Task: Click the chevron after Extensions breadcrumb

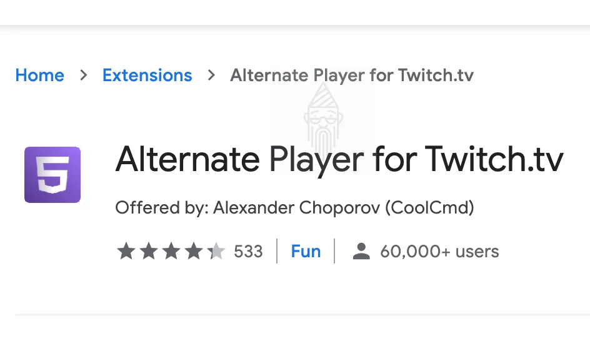Action: [211, 75]
